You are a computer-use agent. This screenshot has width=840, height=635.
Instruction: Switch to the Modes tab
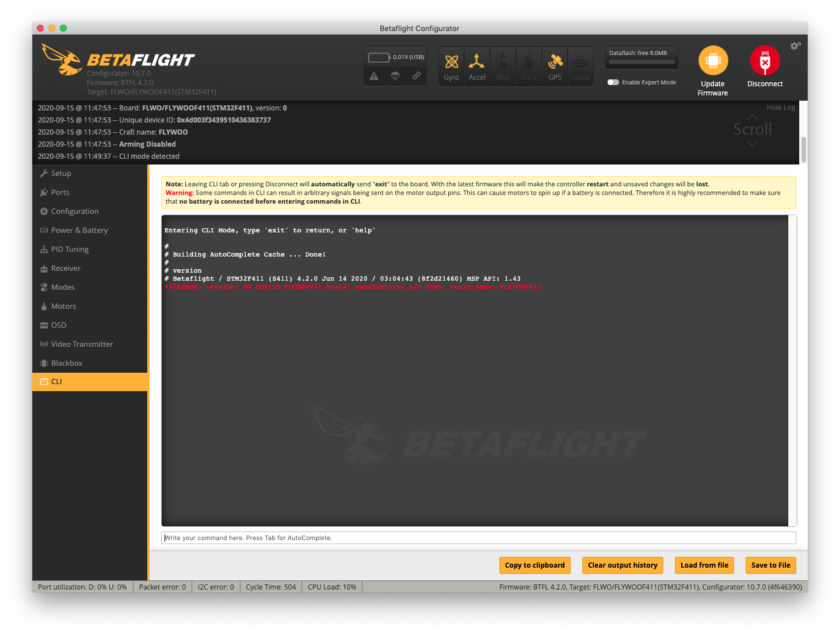(x=90, y=287)
